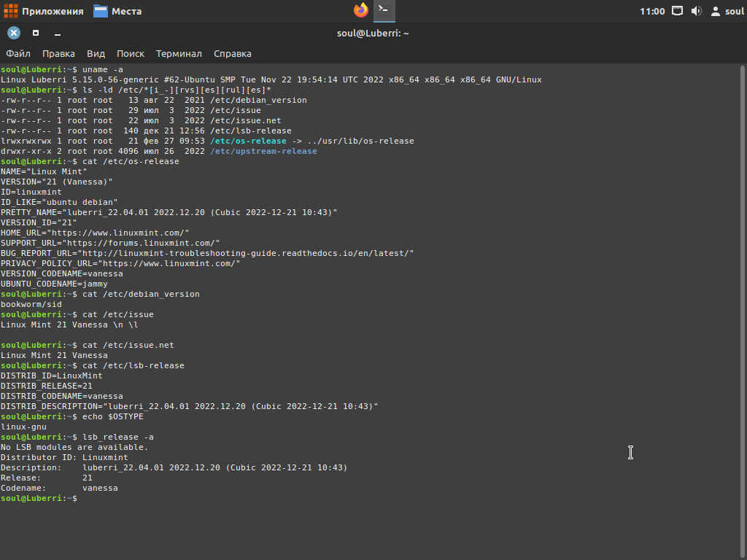Click the DISTRIB_DESCRIPTION line
Screen dimensions: 747x560
pos(190,406)
